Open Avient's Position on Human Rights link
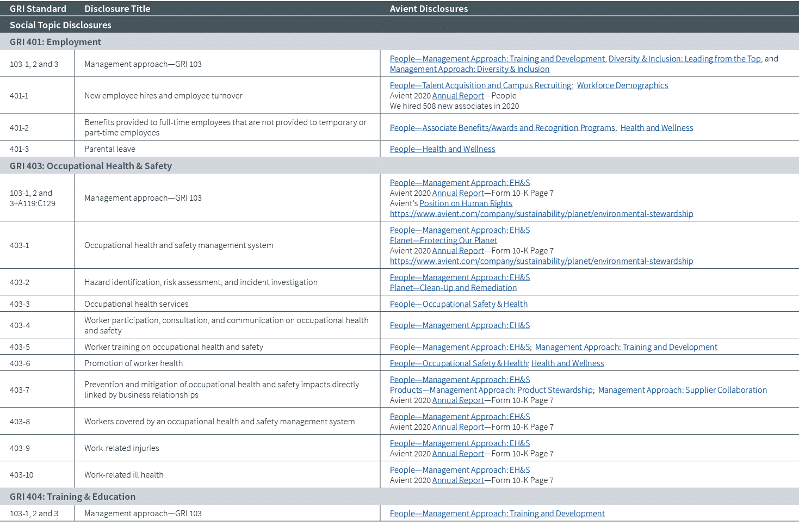The width and height of the screenshot is (799, 532). (x=465, y=203)
